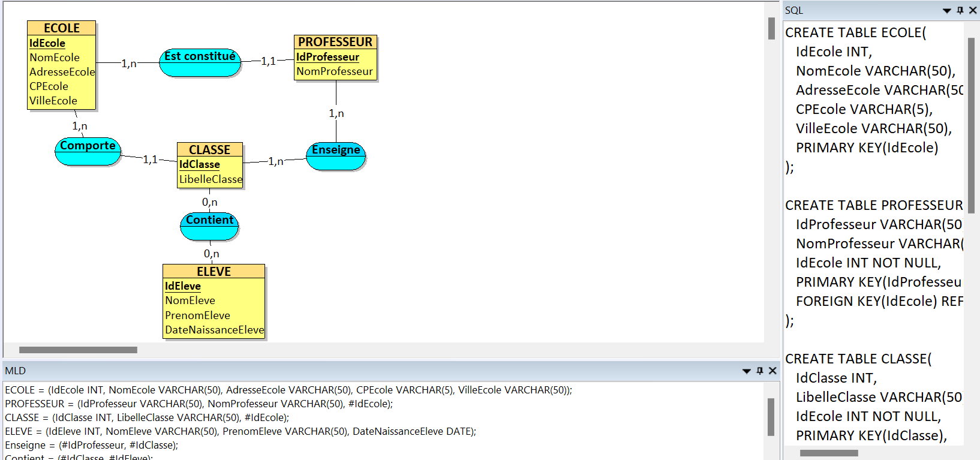Image resolution: width=980 pixels, height=460 pixels.
Task: Click the MLD line starting 'ELEVE ='
Action: click(x=241, y=431)
